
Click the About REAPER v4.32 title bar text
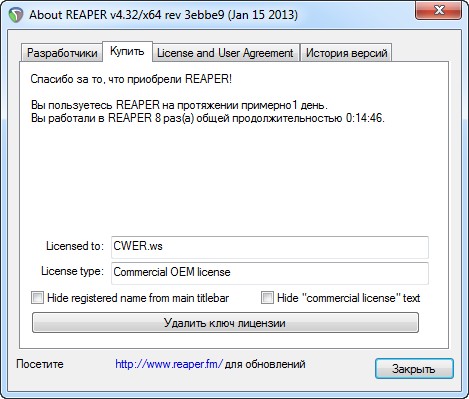pos(163,15)
